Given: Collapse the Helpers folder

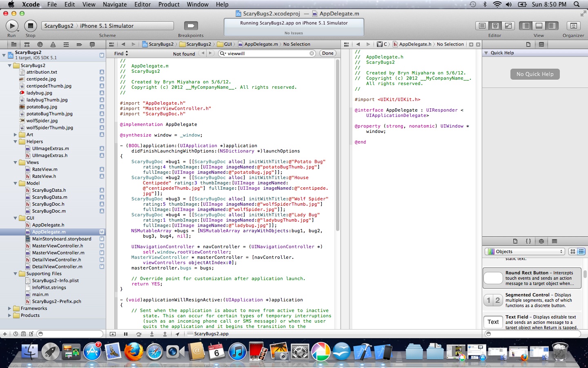Looking at the screenshot, I should tap(16, 141).
